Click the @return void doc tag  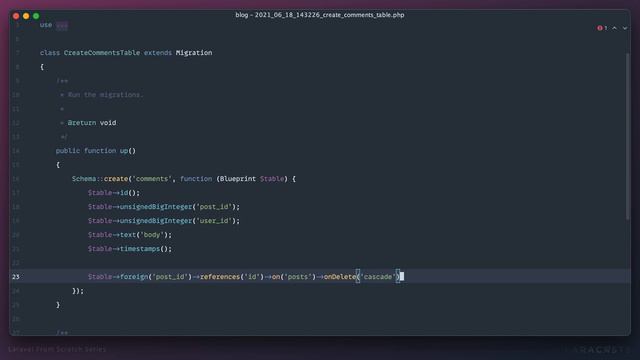tap(92, 123)
